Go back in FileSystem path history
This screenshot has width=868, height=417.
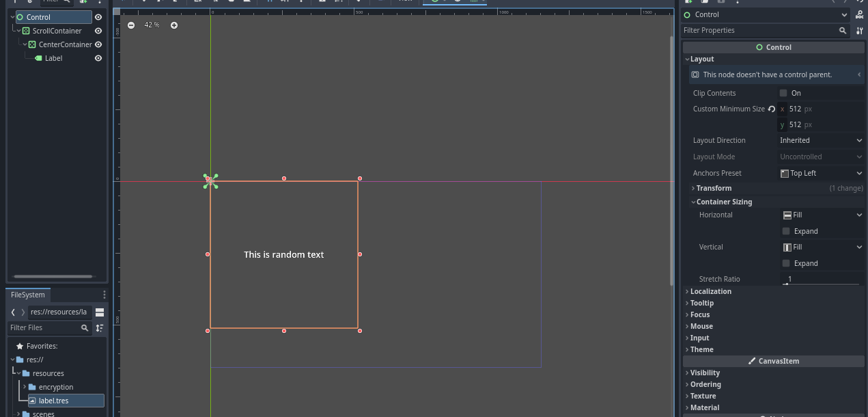point(13,312)
